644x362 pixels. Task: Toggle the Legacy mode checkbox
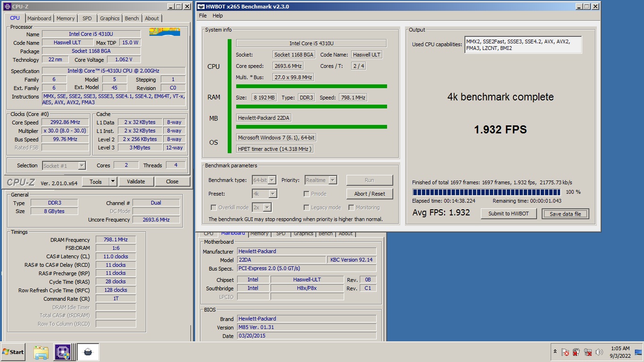(306, 207)
